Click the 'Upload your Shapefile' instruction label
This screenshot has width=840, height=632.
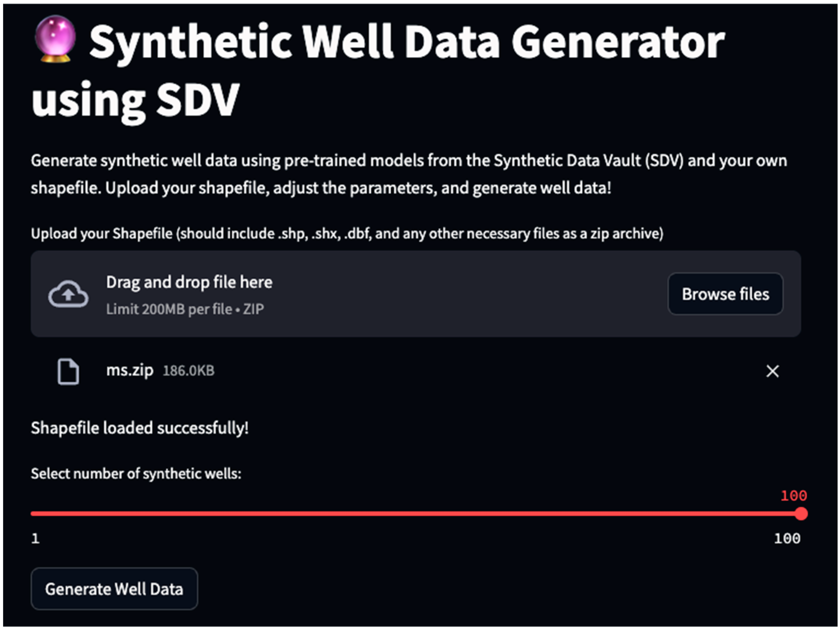(347, 233)
